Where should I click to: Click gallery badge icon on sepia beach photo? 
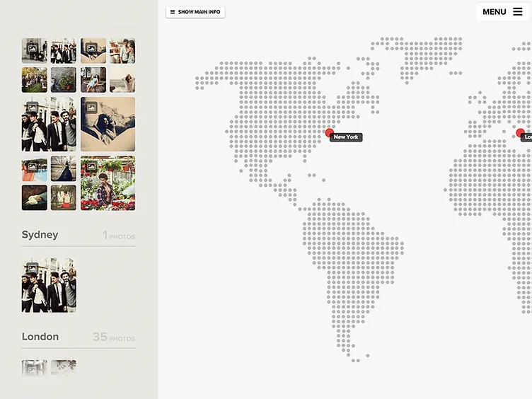click(x=91, y=108)
